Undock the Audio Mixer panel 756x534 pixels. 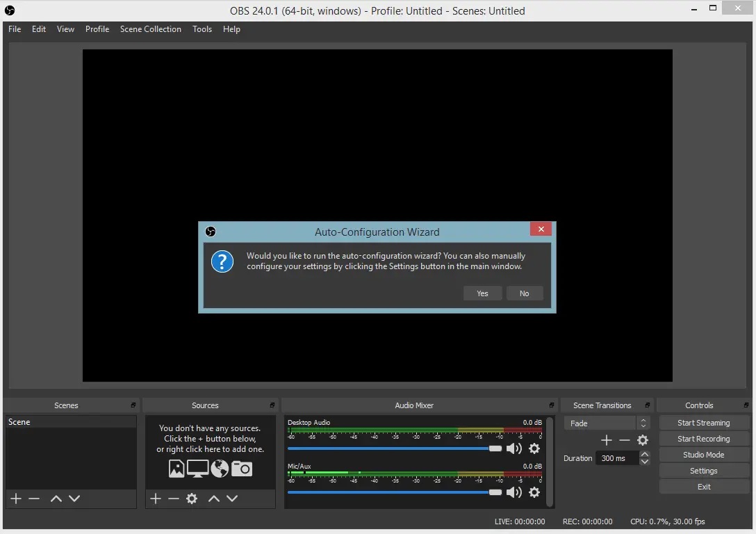click(x=551, y=405)
